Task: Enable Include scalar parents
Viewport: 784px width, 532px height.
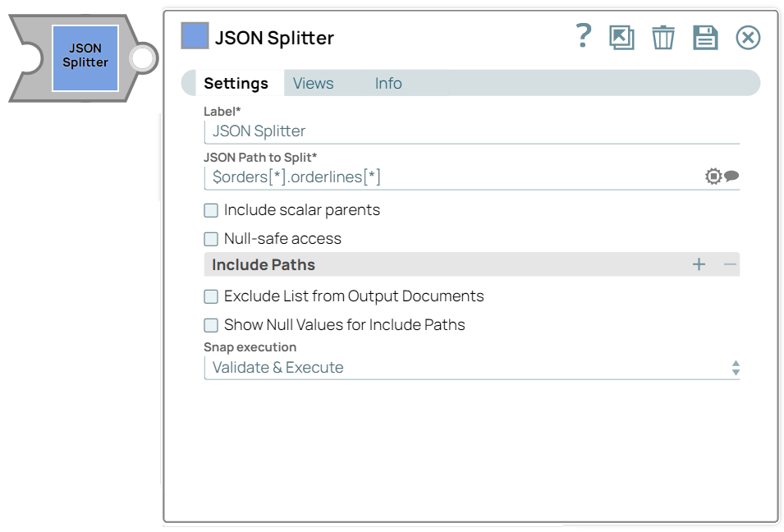Action: pyautogui.click(x=210, y=210)
